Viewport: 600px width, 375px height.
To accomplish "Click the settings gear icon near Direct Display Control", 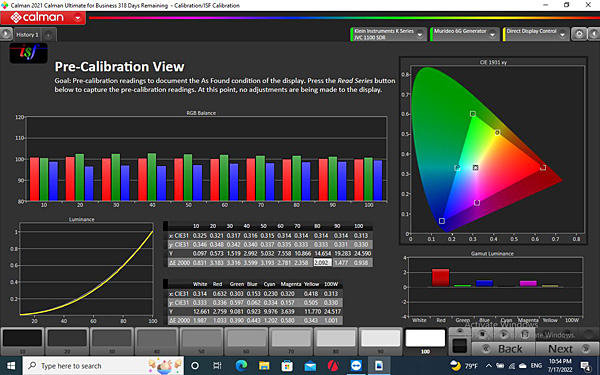I will pos(579,34).
